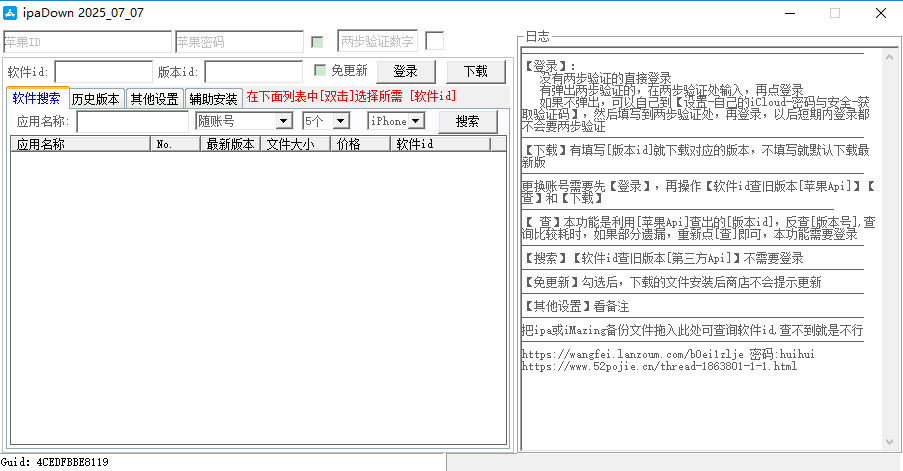
Task: Hit the 搜索 button
Action: 467,121
